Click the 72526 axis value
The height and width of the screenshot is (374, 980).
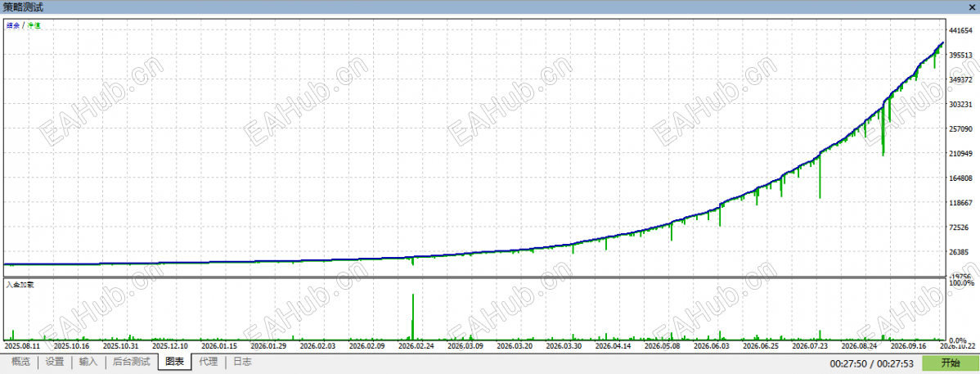click(960, 228)
